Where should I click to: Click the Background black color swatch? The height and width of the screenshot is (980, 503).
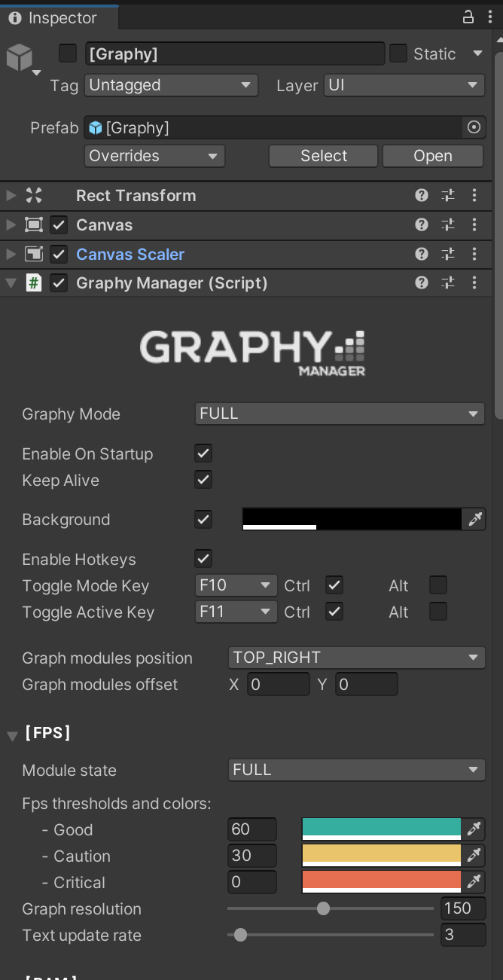[x=352, y=519]
